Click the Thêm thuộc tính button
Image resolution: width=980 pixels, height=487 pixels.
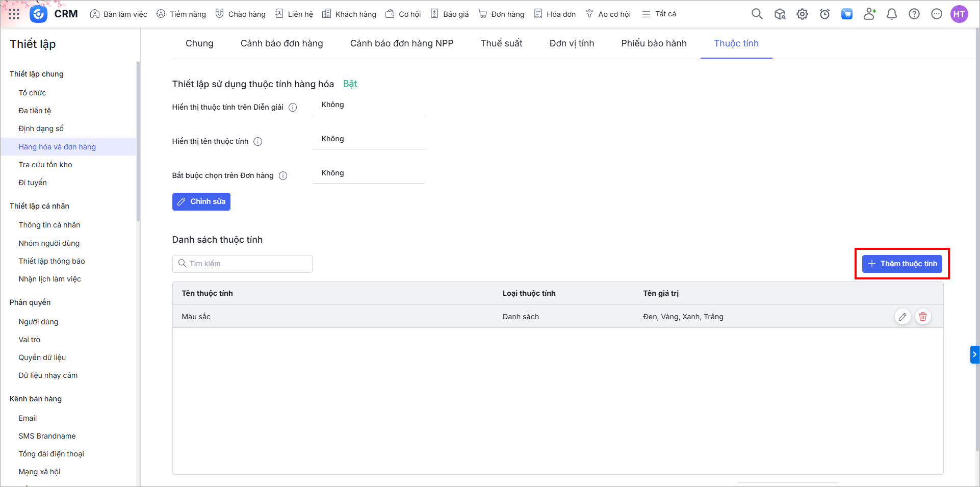(x=902, y=264)
